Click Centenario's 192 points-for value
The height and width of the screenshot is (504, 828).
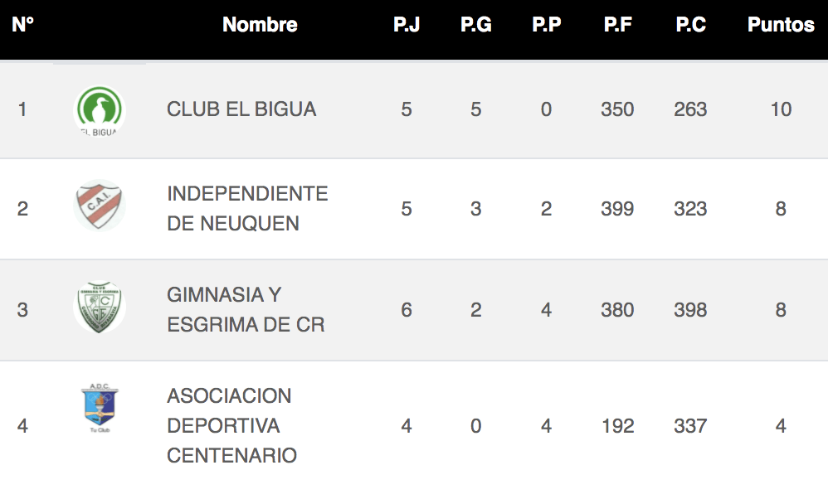click(617, 425)
